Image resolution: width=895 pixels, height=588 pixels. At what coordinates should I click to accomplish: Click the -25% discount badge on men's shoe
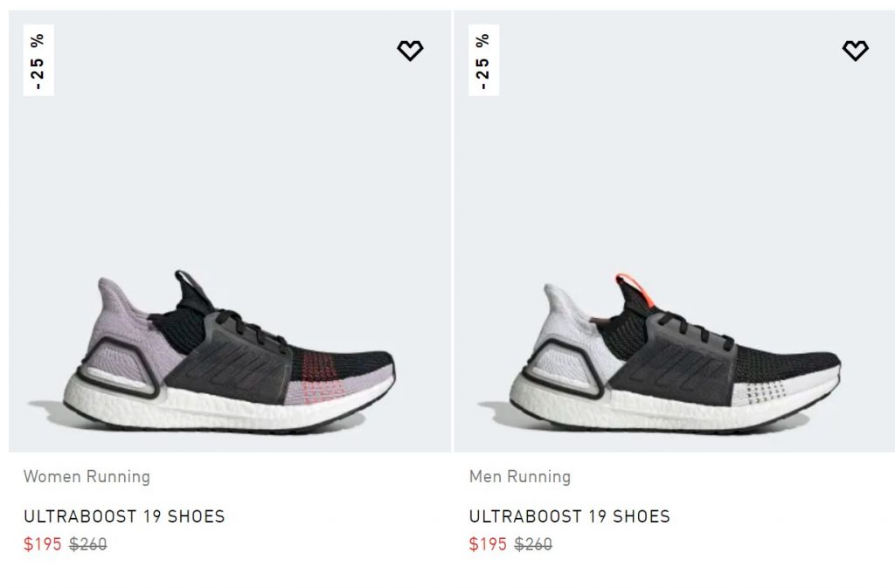click(483, 60)
